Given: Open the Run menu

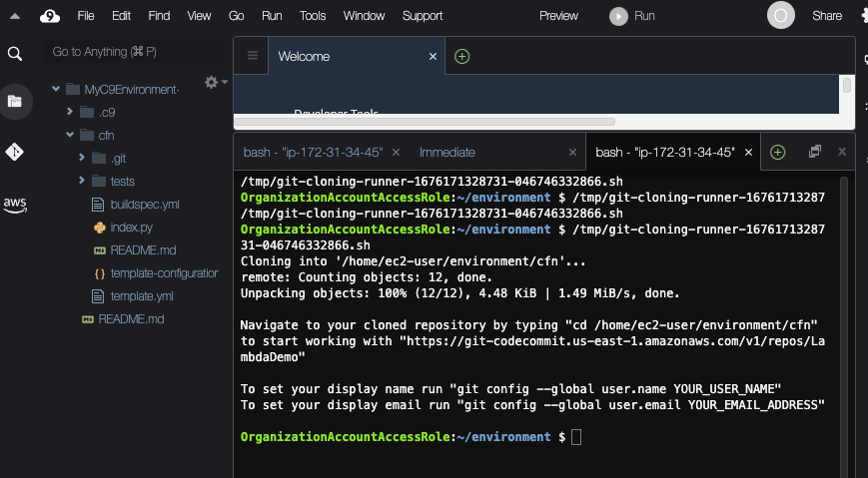Looking at the screenshot, I should 272,16.
